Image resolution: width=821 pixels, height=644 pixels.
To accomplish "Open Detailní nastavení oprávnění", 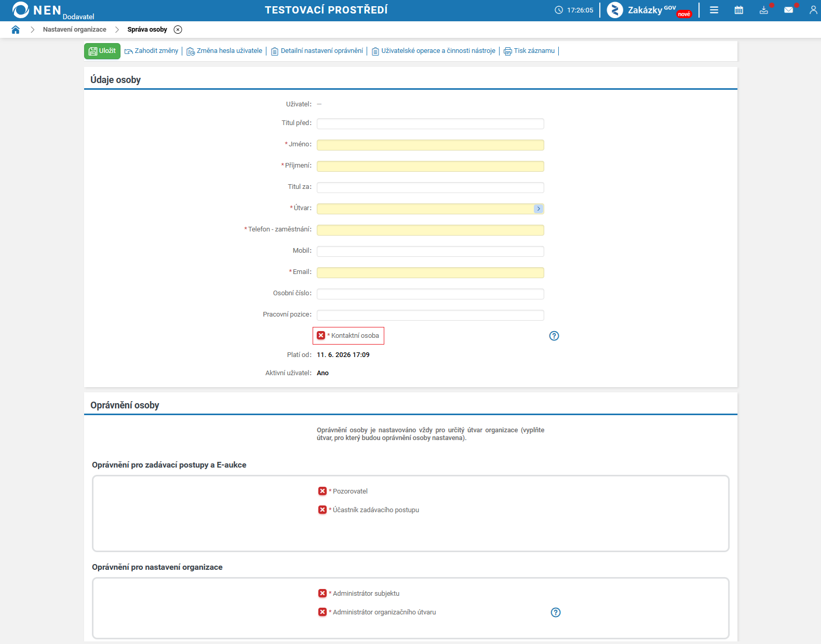I will [x=317, y=51].
